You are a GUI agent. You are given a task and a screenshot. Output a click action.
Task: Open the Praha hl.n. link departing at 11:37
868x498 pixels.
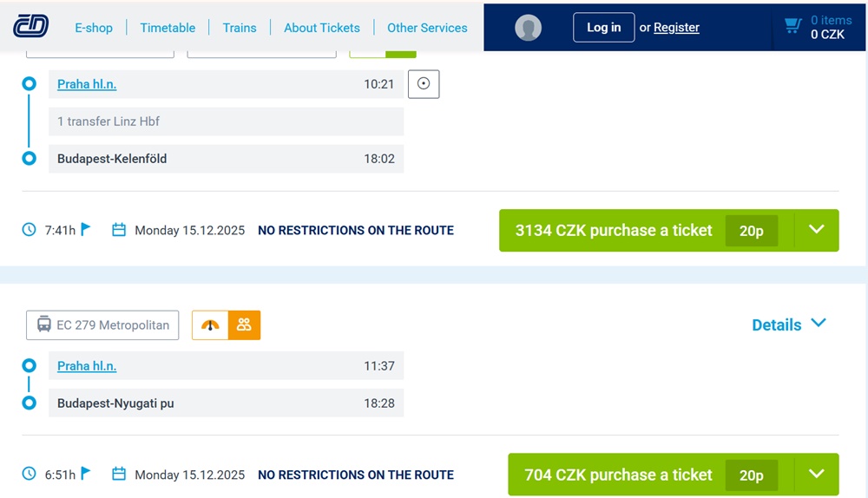coord(87,366)
